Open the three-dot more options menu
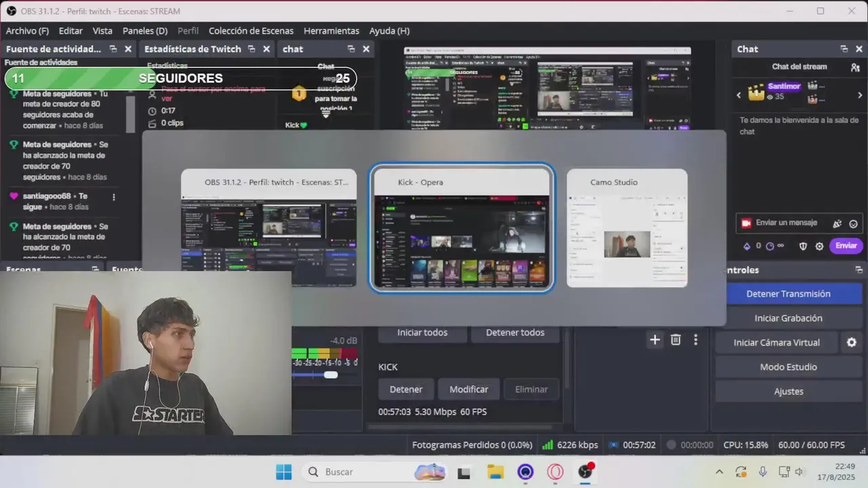The image size is (868, 488). tap(695, 340)
